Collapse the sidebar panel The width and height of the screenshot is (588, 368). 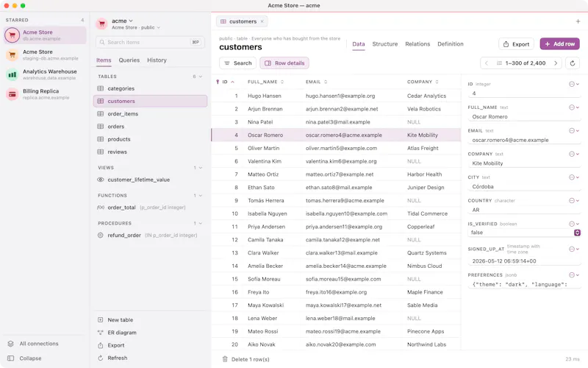(25, 358)
